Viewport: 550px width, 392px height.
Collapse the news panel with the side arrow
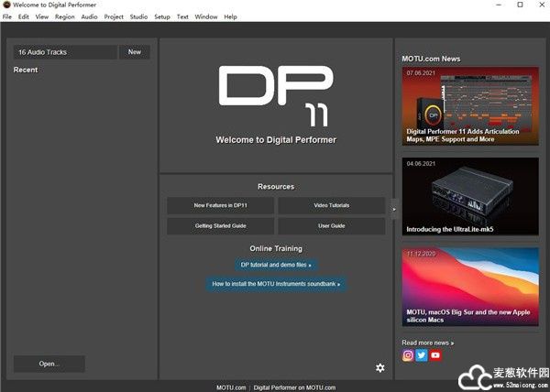tap(394, 209)
